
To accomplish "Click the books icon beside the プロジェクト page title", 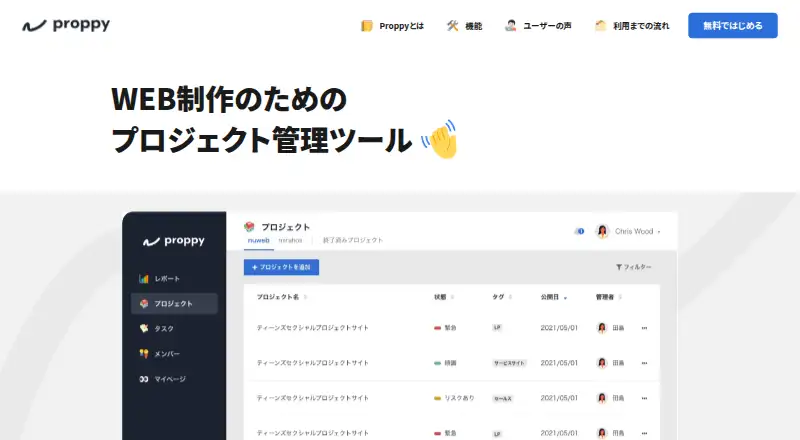I will [249, 227].
